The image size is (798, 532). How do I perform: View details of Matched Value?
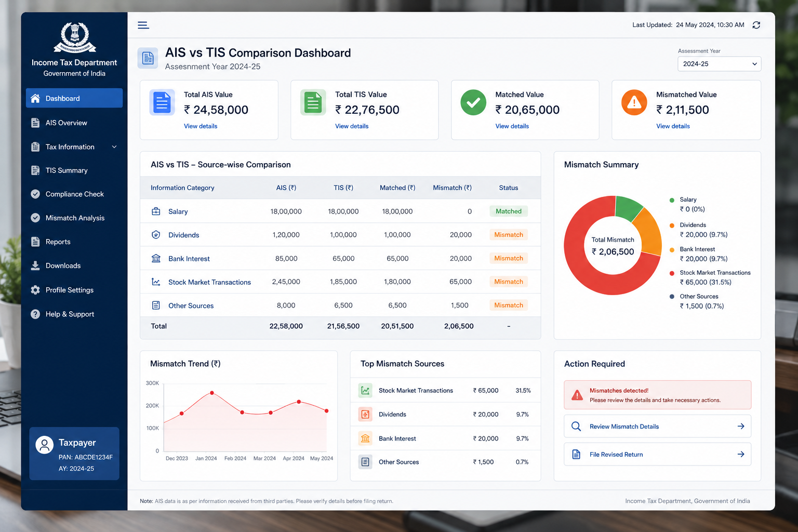512,126
